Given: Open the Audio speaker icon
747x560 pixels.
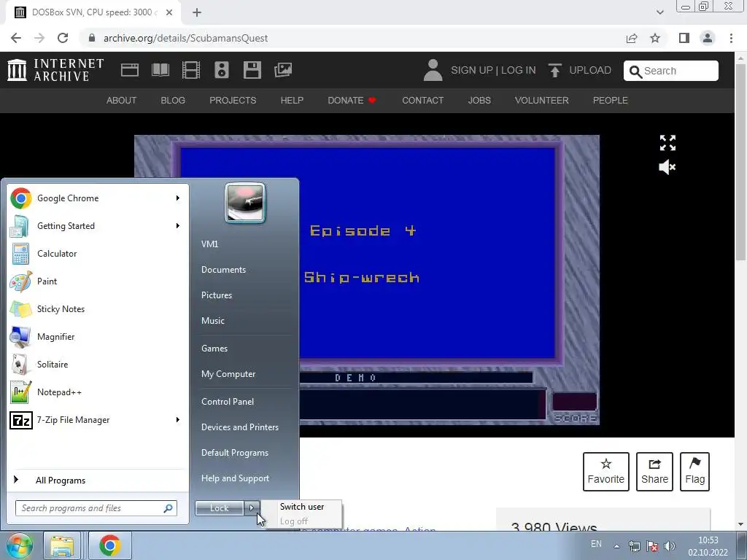Looking at the screenshot, I should click(x=222, y=70).
